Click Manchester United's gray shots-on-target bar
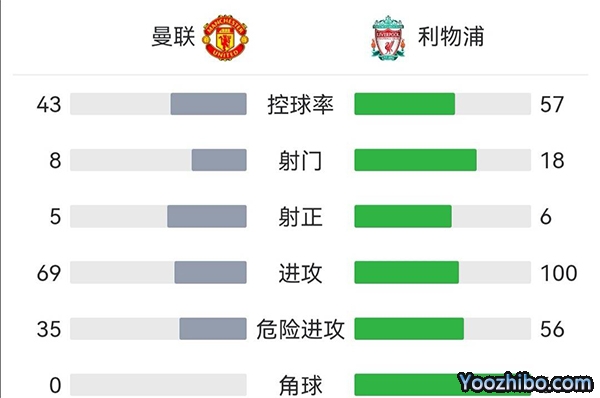The image size is (600, 398). point(207,216)
